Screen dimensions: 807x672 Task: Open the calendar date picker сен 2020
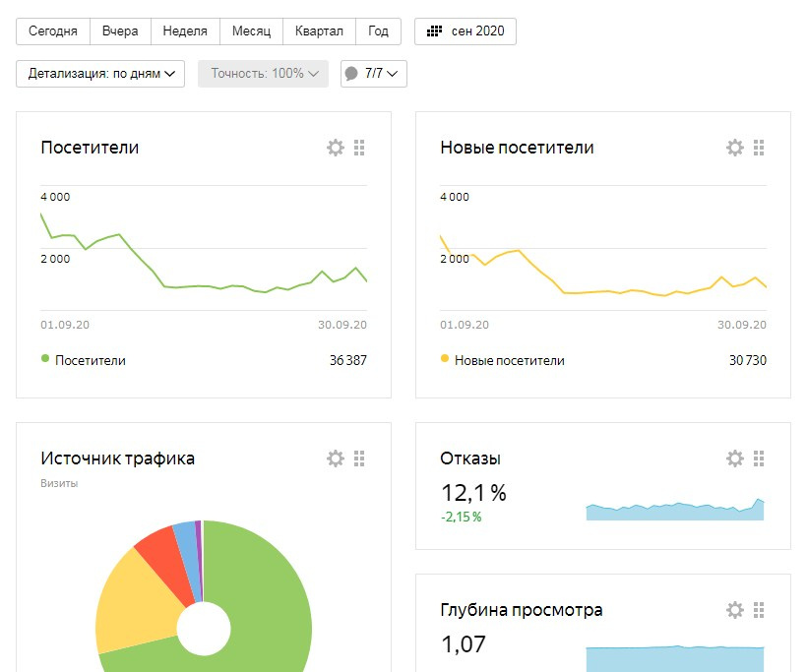[x=466, y=31]
